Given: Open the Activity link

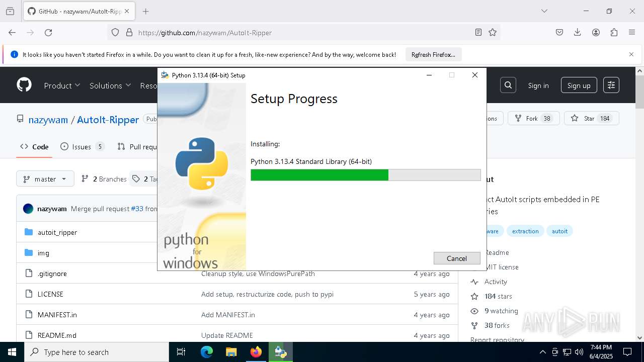Looking at the screenshot, I should click(496, 282).
